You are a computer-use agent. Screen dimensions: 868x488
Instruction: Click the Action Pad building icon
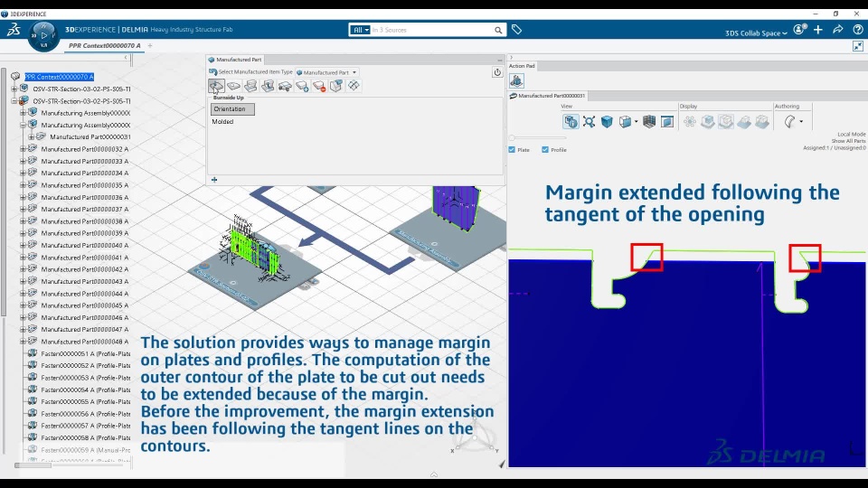coord(516,80)
